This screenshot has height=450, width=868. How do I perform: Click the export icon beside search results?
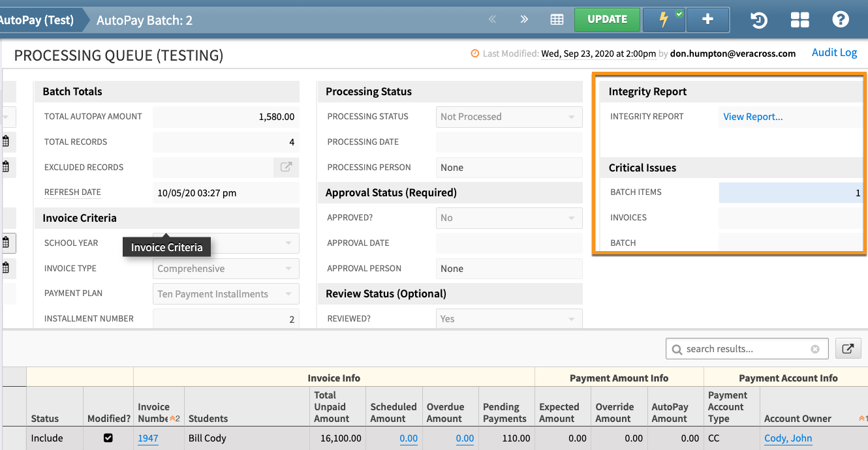[x=848, y=349]
